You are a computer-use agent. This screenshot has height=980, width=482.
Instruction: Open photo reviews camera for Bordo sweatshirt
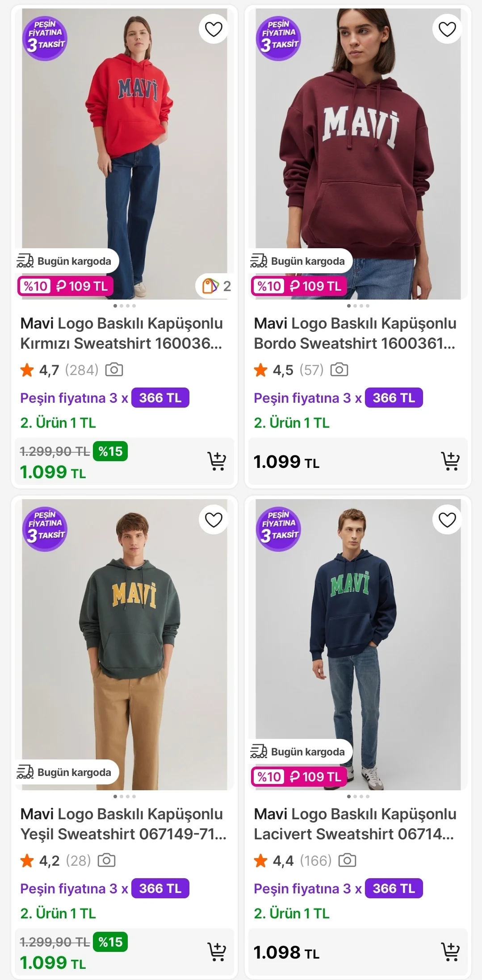coord(339,370)
